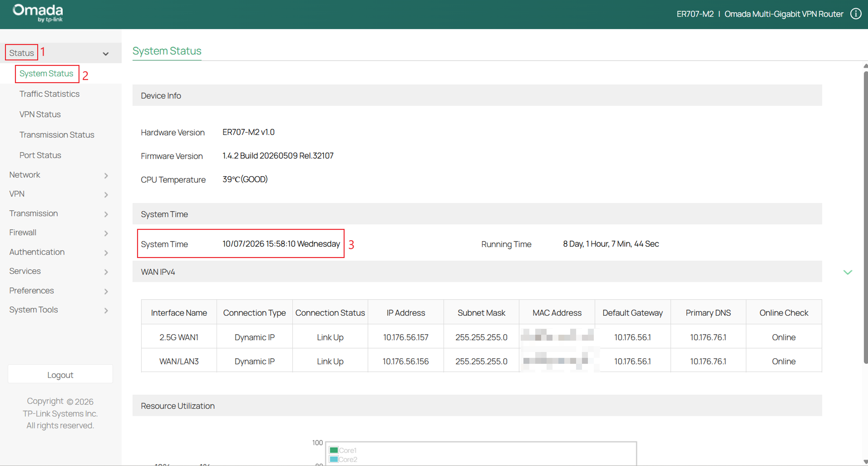Click the Network menu label
Screen dimensions: 868x466
point(25,175)
